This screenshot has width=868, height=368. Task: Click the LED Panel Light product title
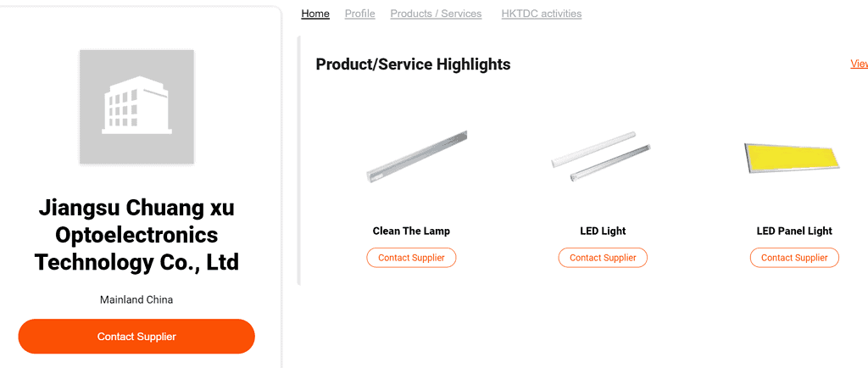click(794, 231)
